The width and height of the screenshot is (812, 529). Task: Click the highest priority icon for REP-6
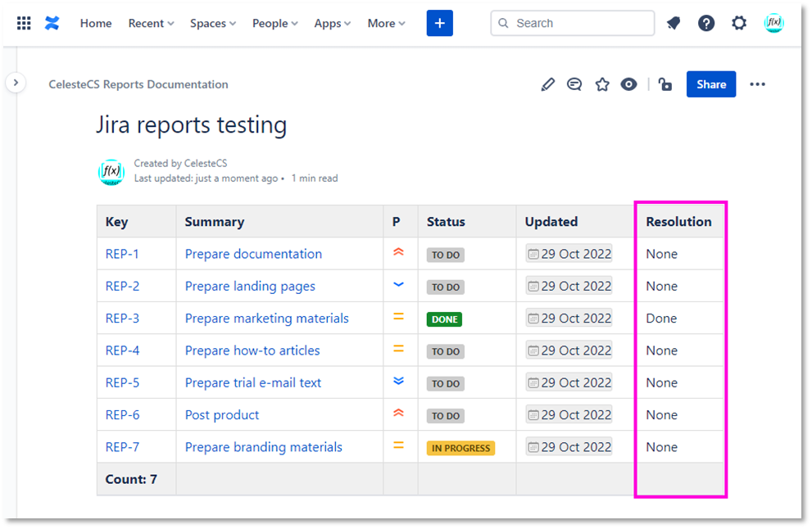(x=398, y=413)
